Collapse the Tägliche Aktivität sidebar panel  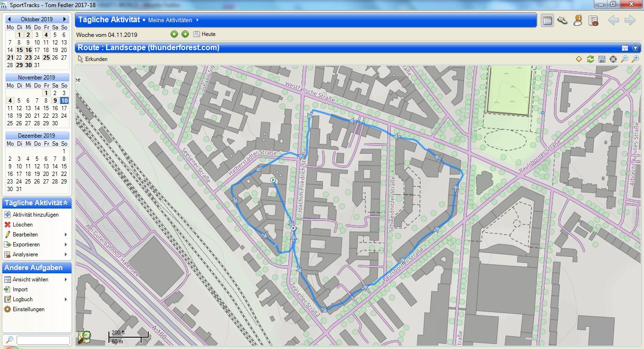tap(65, 203)
